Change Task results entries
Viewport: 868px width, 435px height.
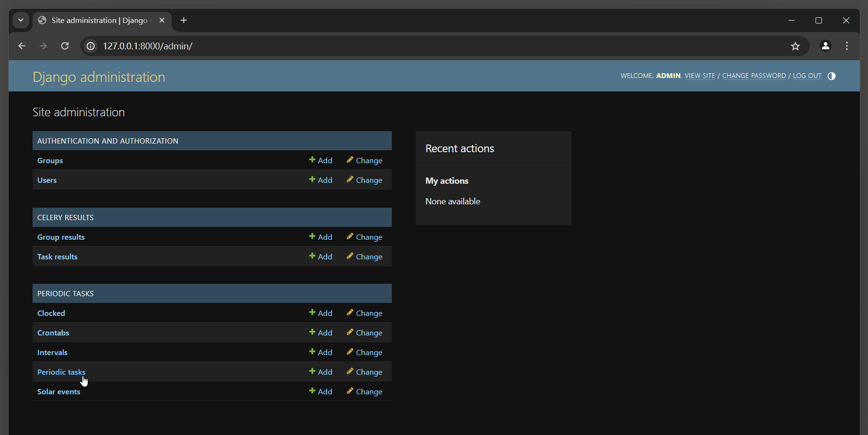coord(365,257)
